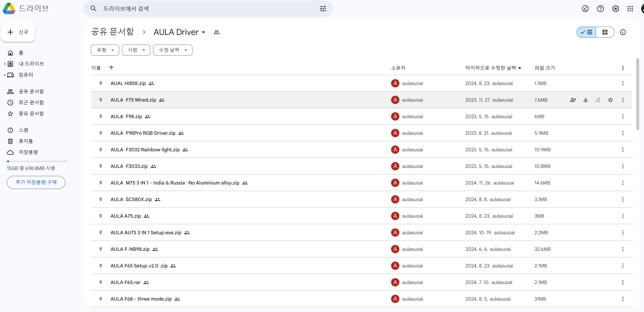Open the help question mark menu
Image resolution: width=644 pixels, height=312 pixels.
click(600, 9)
